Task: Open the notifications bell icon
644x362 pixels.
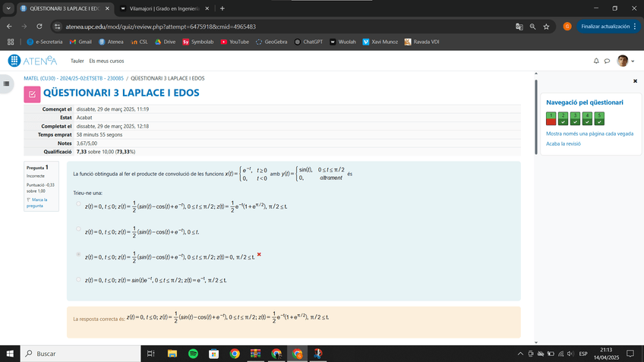Action: pos(596,61)
